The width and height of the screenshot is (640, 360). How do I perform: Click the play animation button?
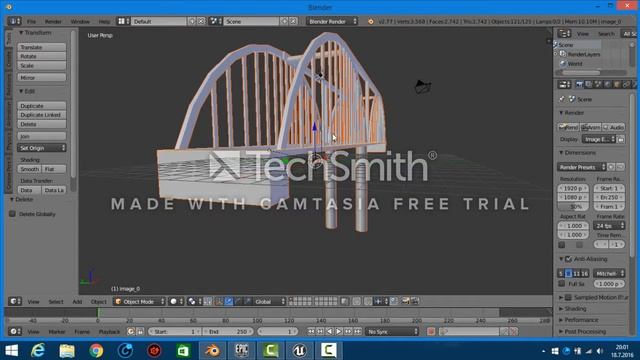[338, 331]
